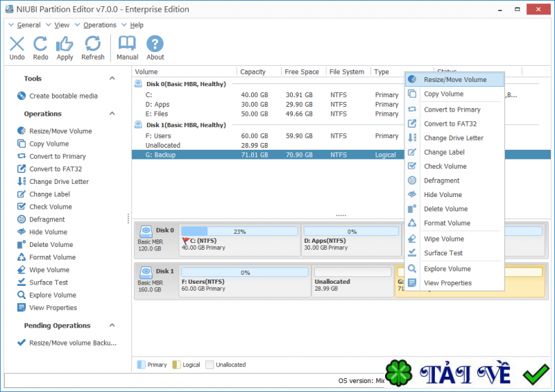This screenshot has height=392, width=555.
Task: Collapse the Pending Operations section
Action: point(112,325)
